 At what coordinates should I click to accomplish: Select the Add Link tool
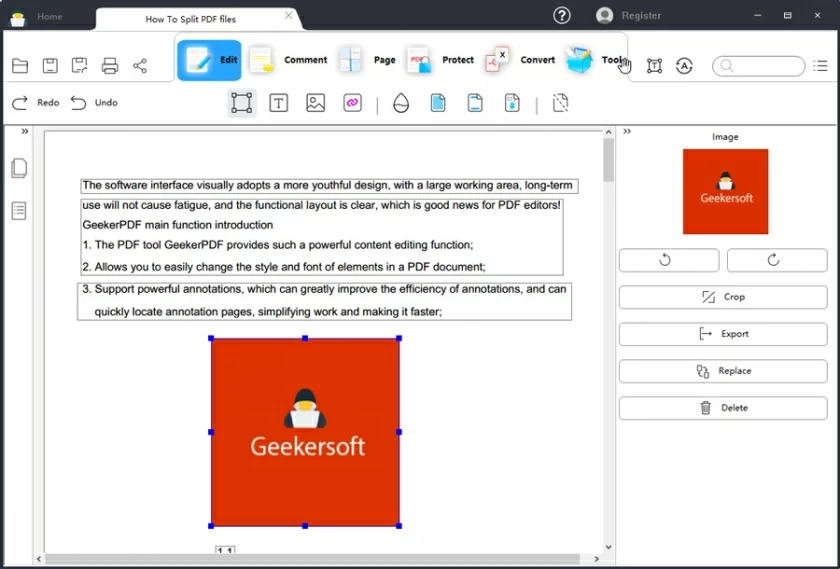tap(352, 102)
